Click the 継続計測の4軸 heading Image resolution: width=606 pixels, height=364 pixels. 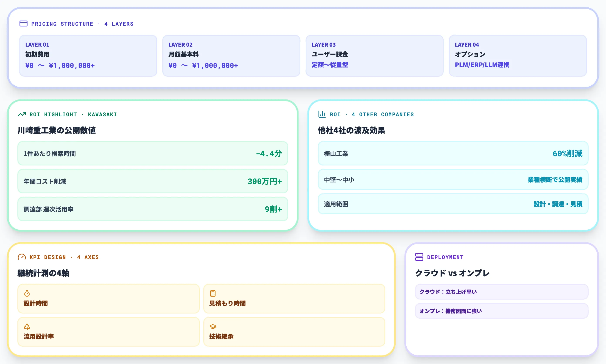point(43,273)
